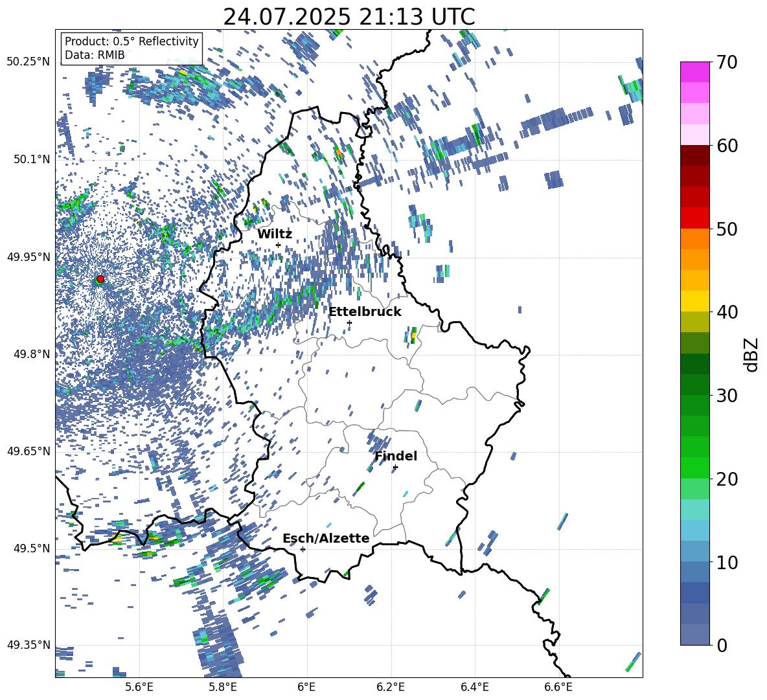Click the Findel station label
This screenshot has width=767, height=700.
(x=396, y=456)
